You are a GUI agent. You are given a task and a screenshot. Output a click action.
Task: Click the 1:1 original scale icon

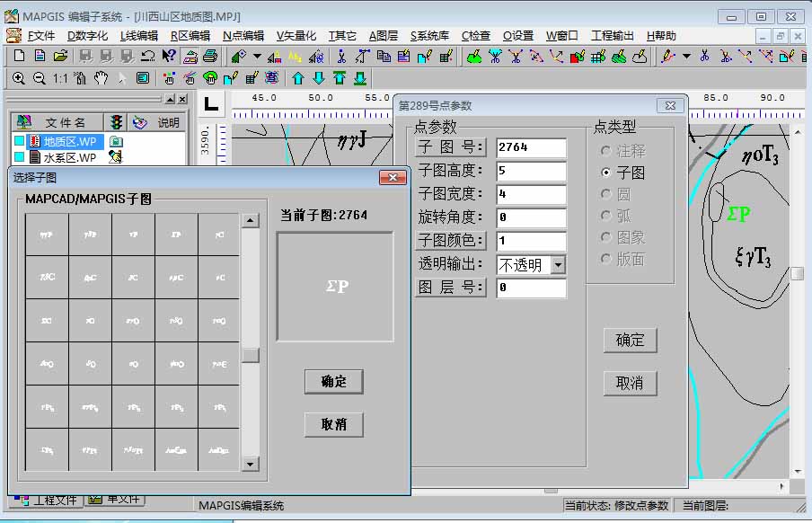coord(60,78)
